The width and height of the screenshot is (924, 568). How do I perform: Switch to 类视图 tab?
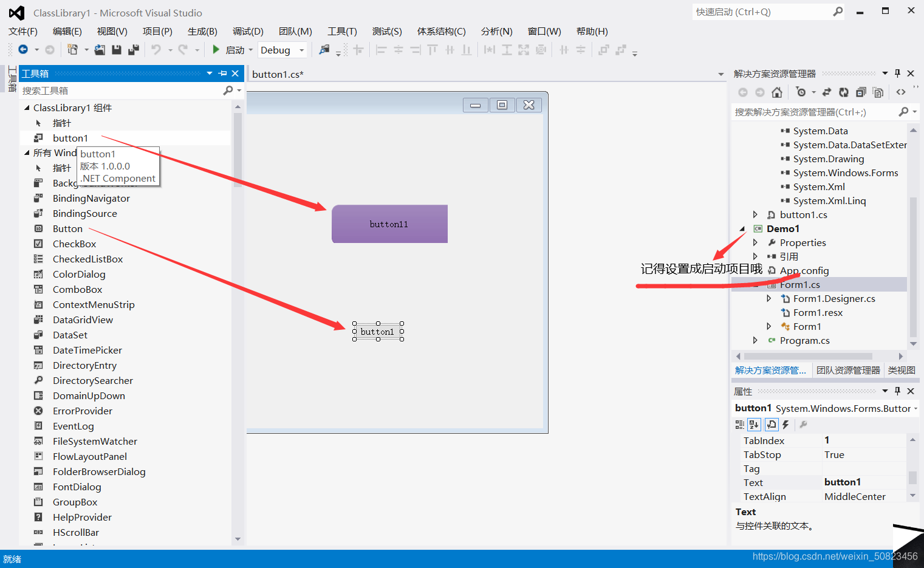pyautogui.click(x=902, y=370)
